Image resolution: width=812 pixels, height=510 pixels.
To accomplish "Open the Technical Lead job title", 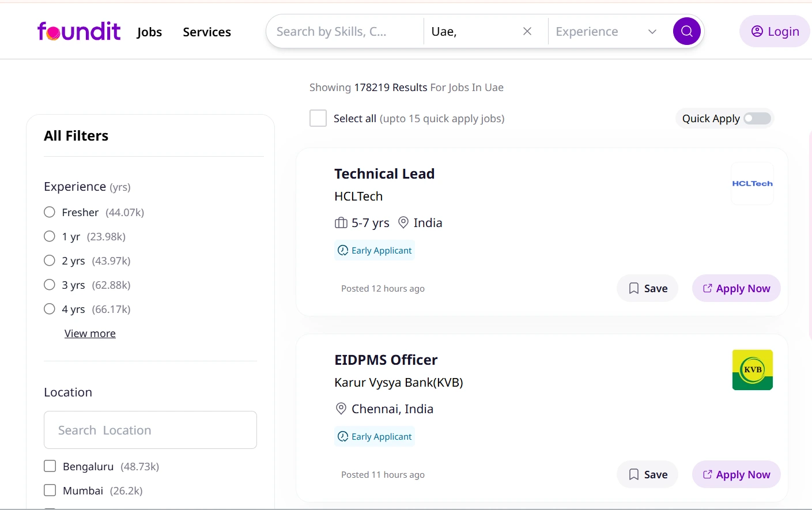I will tap(384, 173).
